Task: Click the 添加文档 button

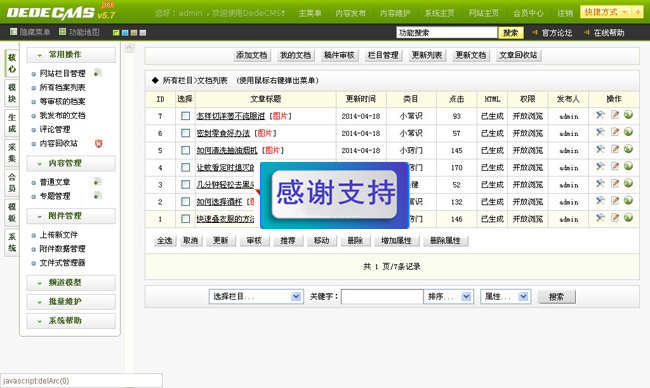Action: point(252,55)
